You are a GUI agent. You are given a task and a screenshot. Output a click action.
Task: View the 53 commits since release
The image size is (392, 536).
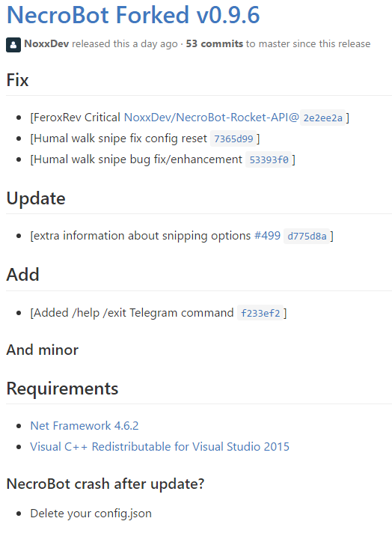pyautogui.click(x=215, y=43)
